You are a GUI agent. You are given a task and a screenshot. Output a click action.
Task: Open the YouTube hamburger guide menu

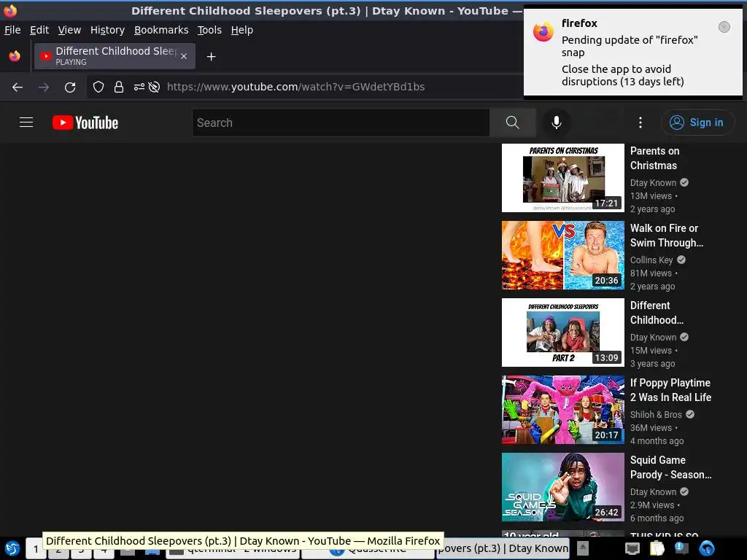click(x=26, y=122)
